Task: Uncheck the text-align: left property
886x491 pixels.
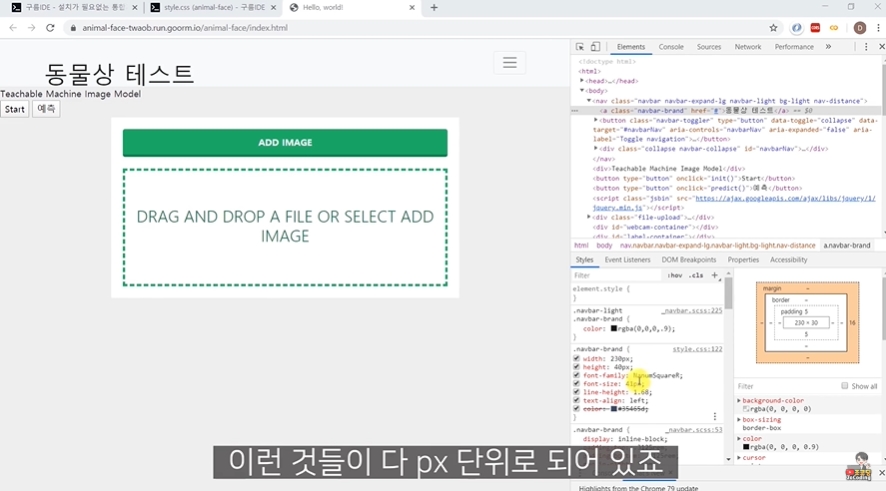Action: point(576,401)
